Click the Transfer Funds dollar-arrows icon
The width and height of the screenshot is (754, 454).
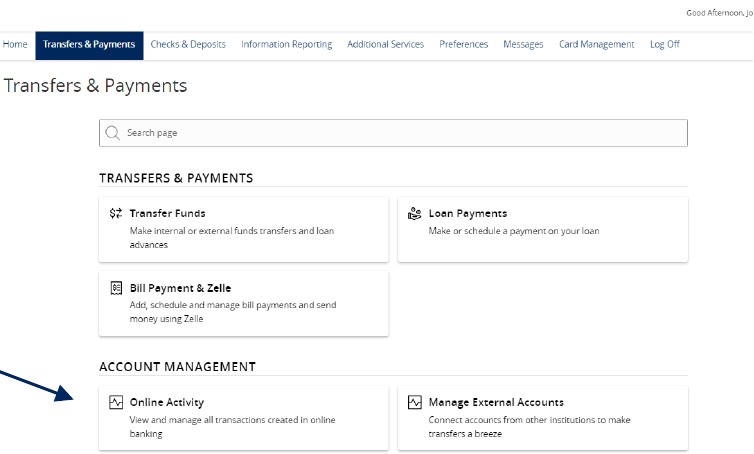coord(116,213)
